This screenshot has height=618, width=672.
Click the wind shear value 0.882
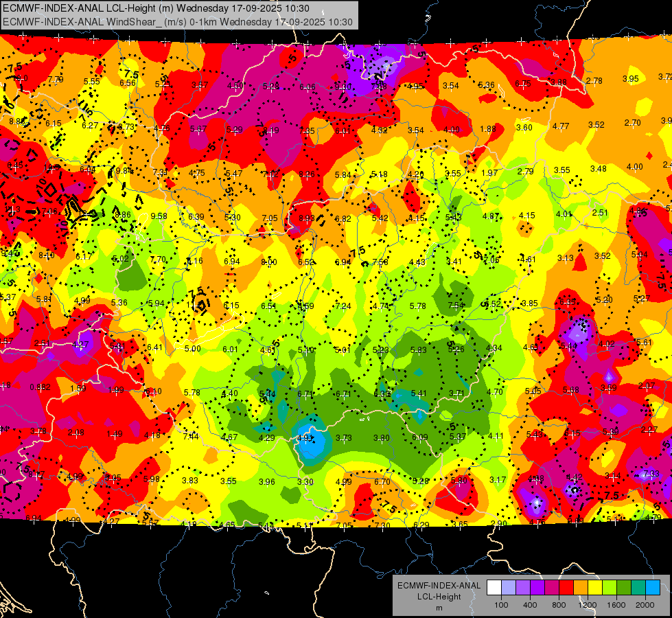pyautogui.click(x=40, y=387)
